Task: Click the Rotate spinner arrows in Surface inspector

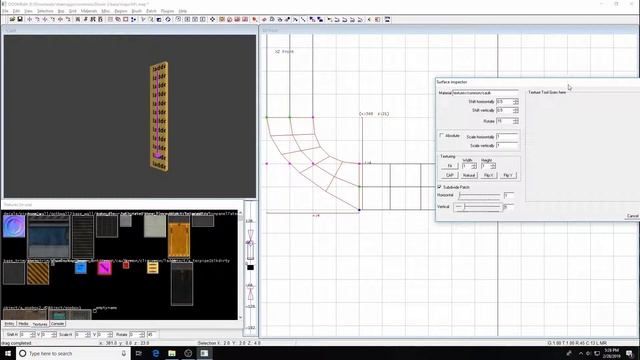Action: 516,121
